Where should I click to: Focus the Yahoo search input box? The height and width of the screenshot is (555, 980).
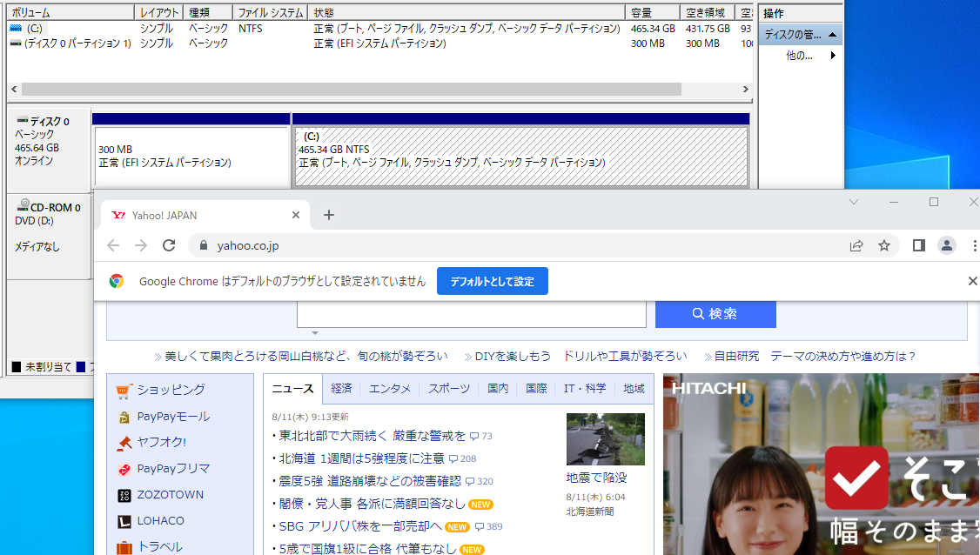(471, 314)
